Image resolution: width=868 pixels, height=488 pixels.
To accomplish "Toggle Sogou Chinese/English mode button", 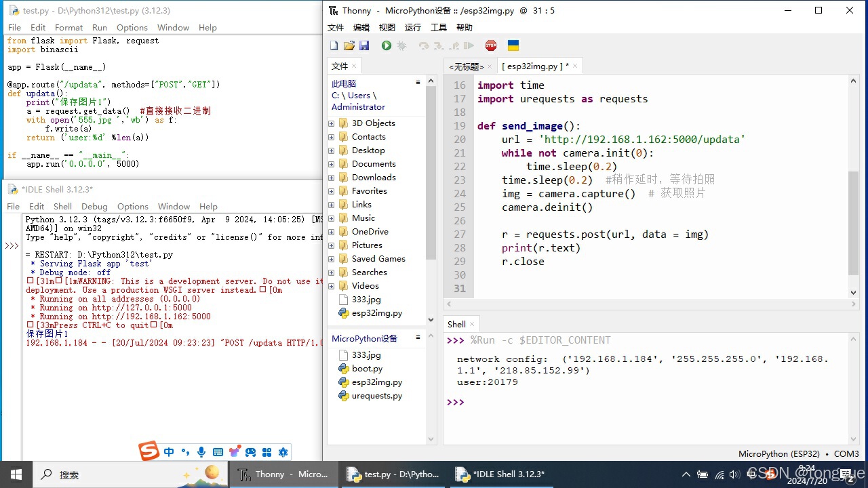I will coord(169,452).
